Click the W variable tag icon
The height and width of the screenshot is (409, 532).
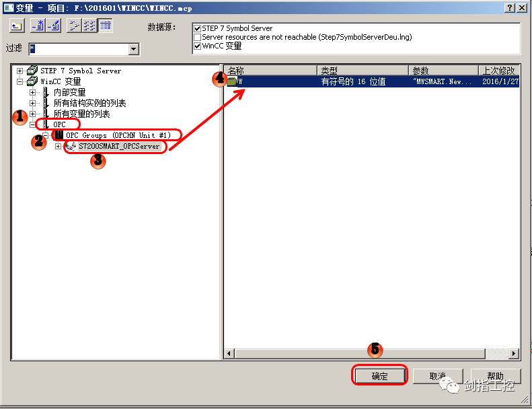[x=232, y=81]
